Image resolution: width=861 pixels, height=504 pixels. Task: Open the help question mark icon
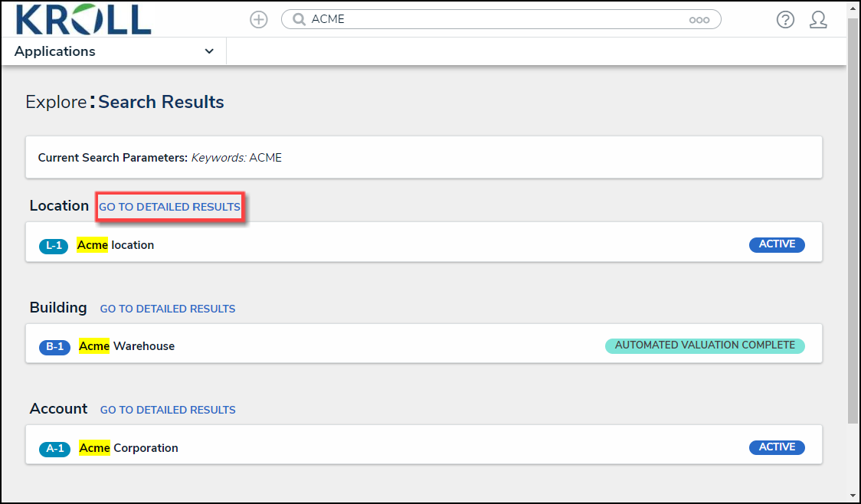coord(785,20)
